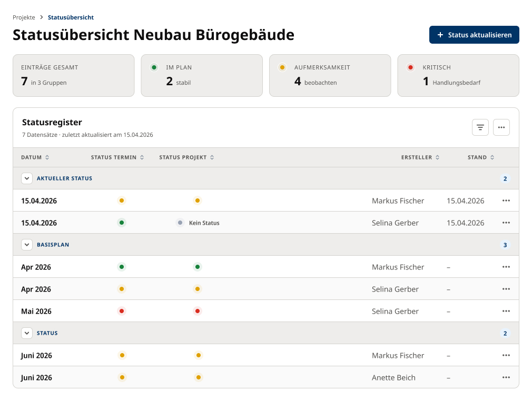Open row menu for Anette Beich entry
This screenshot has width=532, height=401.
(x=506, y=377)
